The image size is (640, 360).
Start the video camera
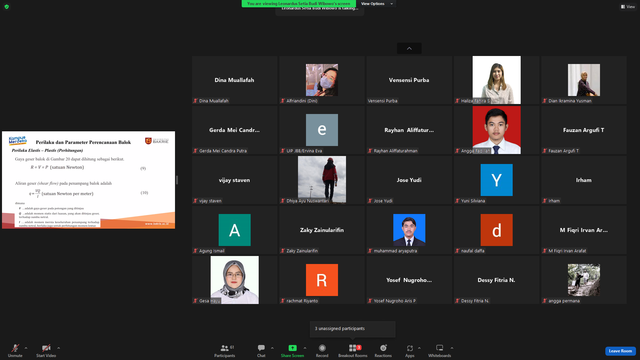tap(46, 350)
